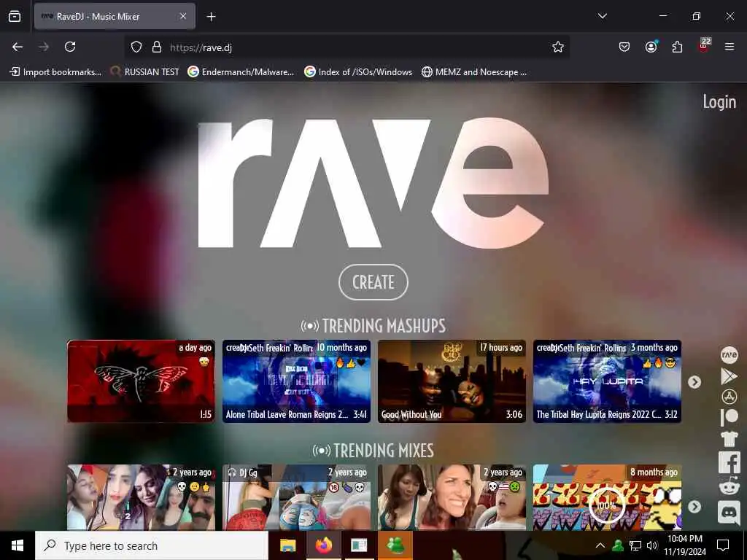Reload the rave.dj page

click(x=70, y=47)
